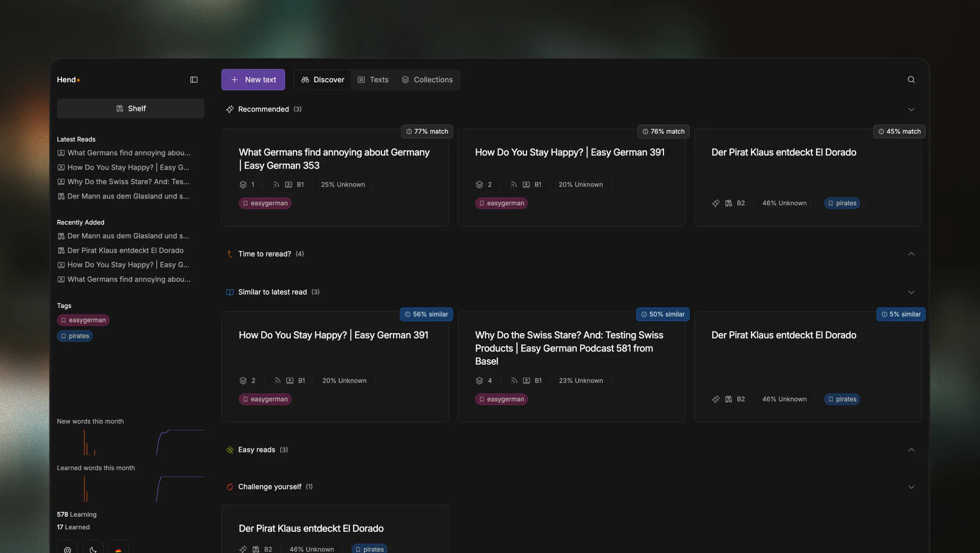Open search via the magnifier icon

(x=911, y=80)
